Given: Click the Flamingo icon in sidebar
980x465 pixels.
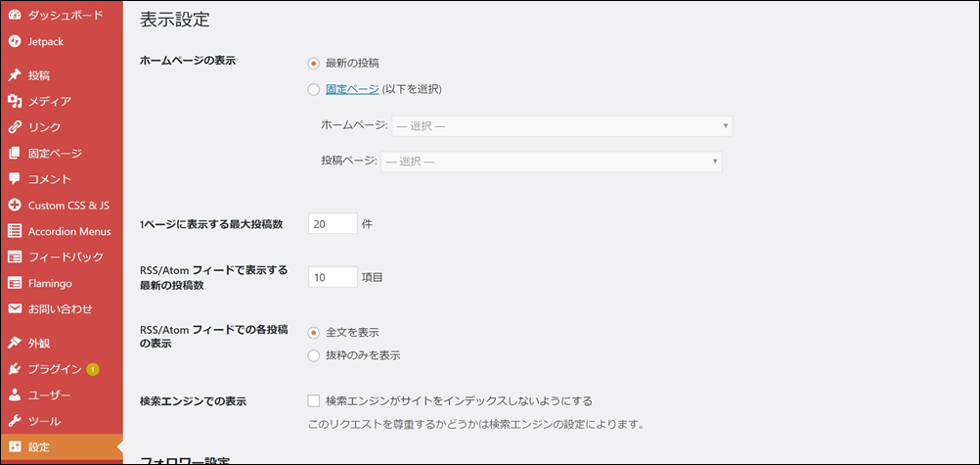Looking at the screenshot, I should (x=15, y=283).
